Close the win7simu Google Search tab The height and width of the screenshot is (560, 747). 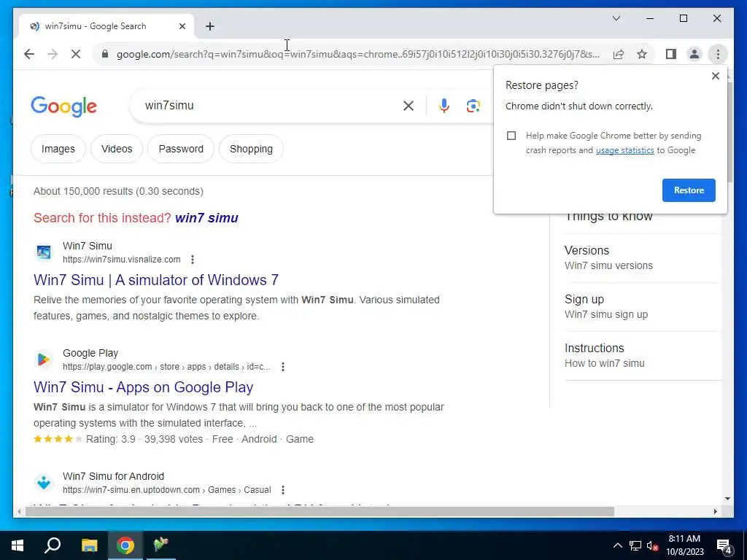point(182,26)
